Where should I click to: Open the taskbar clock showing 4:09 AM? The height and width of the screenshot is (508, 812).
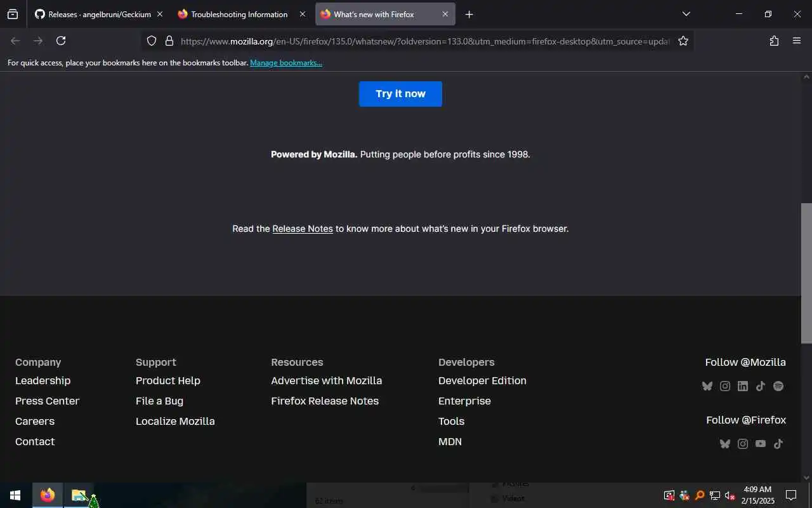(757, 495)
